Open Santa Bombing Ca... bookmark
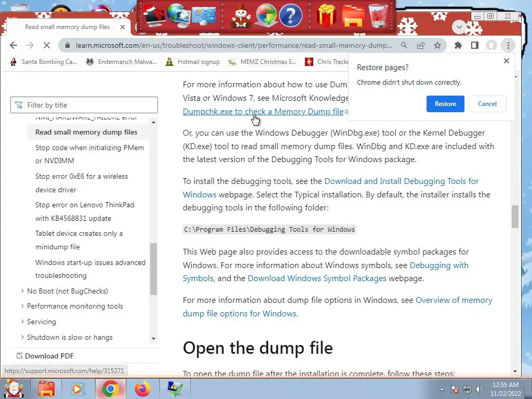Viewport: 532px width, 399px height. 44,62
